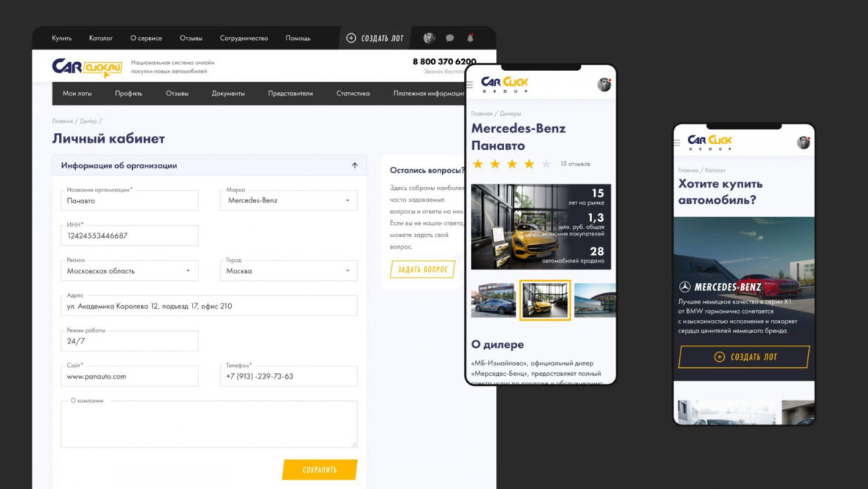Open hamburger menu on 'Хотите купить автомобиль' mobile screen
868x489 pixels.
[678, 143]
